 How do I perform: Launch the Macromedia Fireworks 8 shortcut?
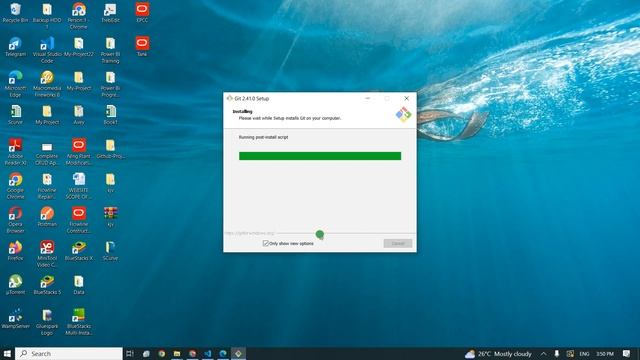coord(47,84)
